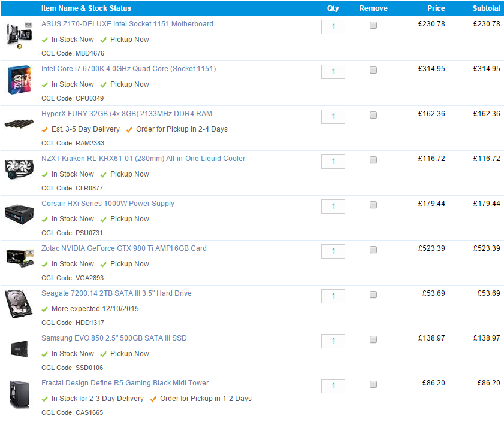Click orange pickup checkmark for Fractal Design case
The height and width of the screenshot is (422, 504).
tap(153, 399)
